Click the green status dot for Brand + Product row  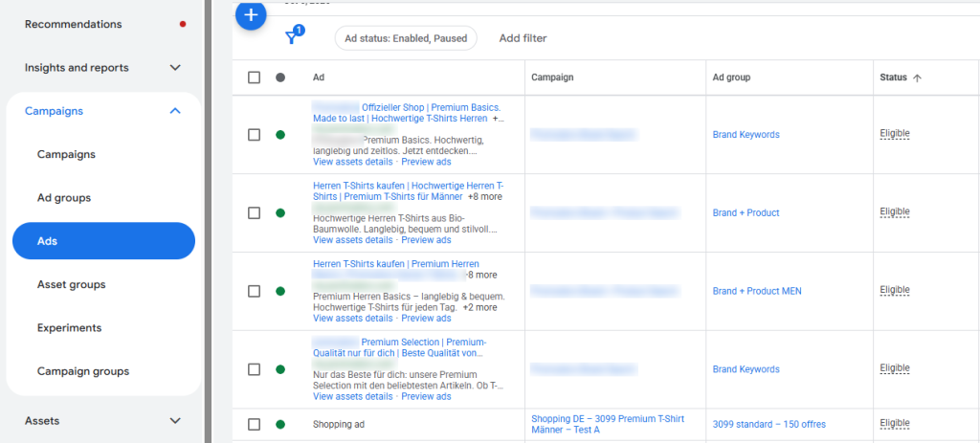(280, 213)
